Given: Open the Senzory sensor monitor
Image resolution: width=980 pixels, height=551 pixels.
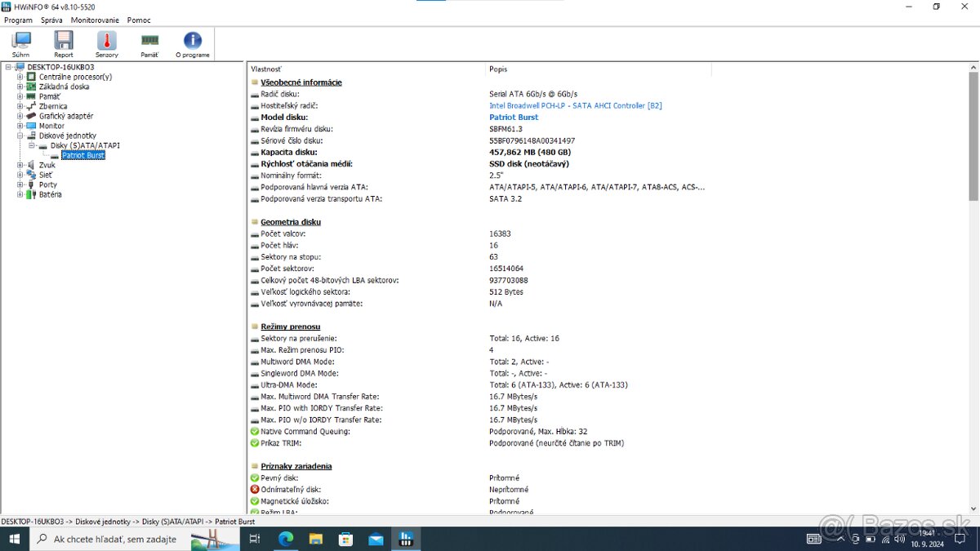Looking at the screenshot, I should pyautogui.click(x=106, y=42).
